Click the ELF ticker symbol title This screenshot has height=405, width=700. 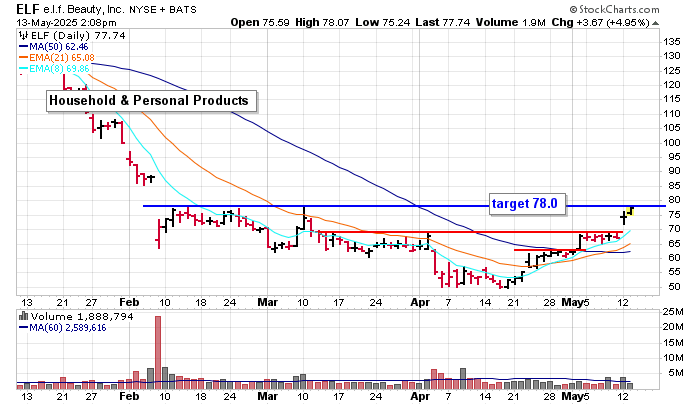tap(28, 8)
